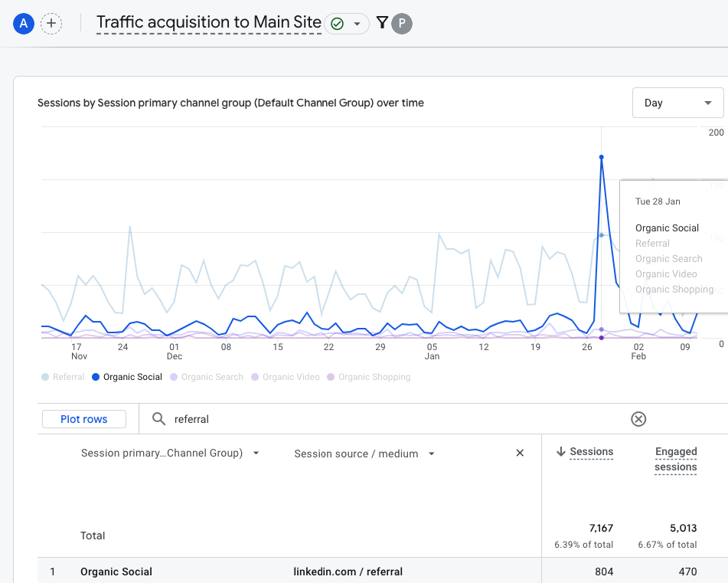Screen dimensions: 728x583
Task: Click the gray 'P' filter badge
Action: [402, 24]
